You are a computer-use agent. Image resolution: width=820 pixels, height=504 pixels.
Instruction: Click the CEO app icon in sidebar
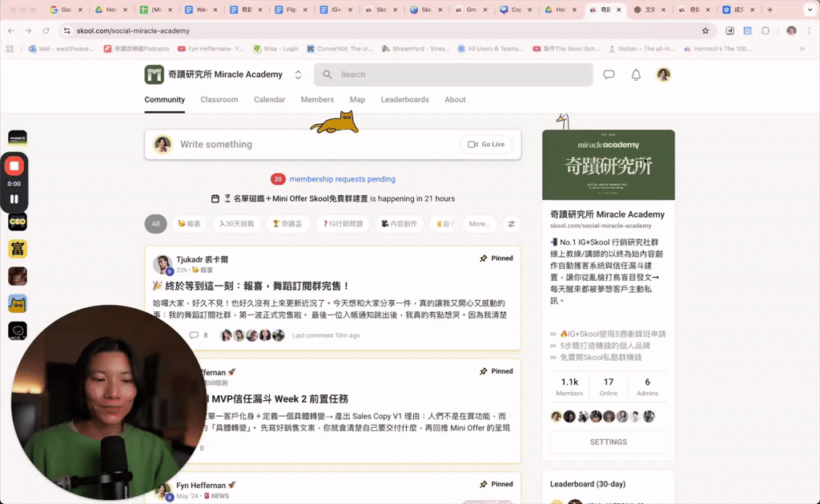[16, 222]
